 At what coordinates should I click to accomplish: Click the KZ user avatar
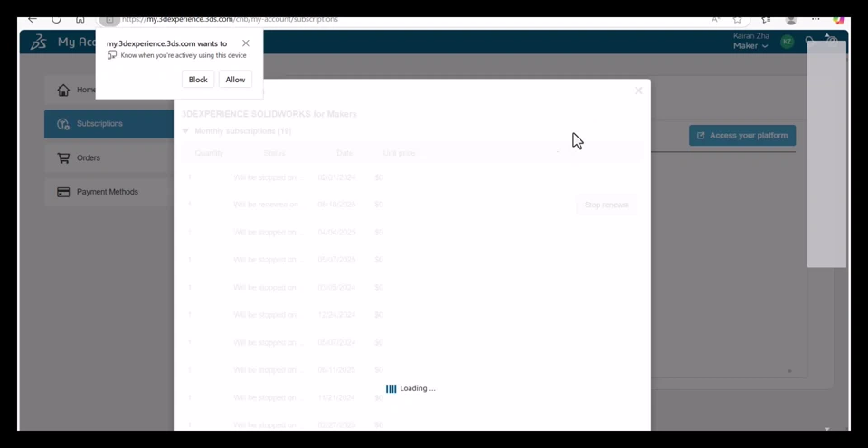coord(787,42)
